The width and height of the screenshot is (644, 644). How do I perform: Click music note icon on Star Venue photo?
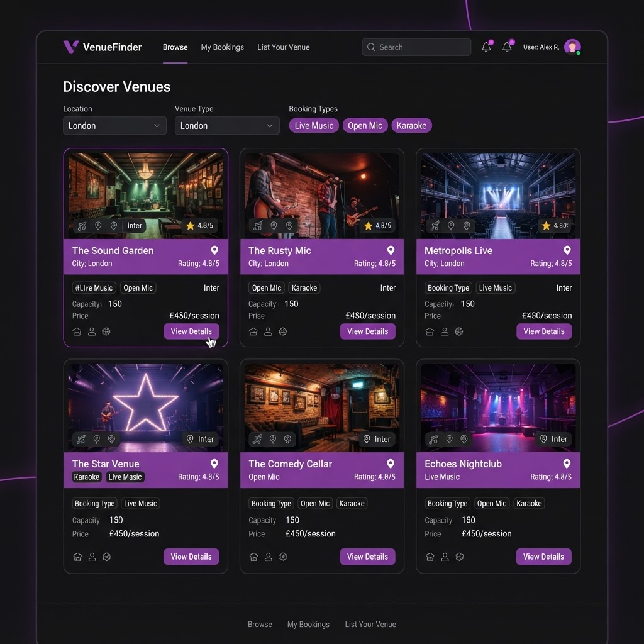pyautogui.click(x=81, y=440)
